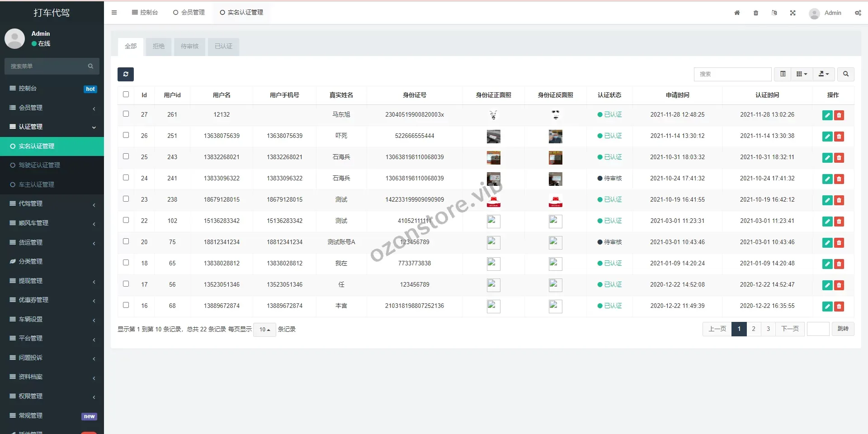Switch to the 待审核 tab
Viewport: 868px width, 434px height.
pyautogui.click(x=189, y=47)
